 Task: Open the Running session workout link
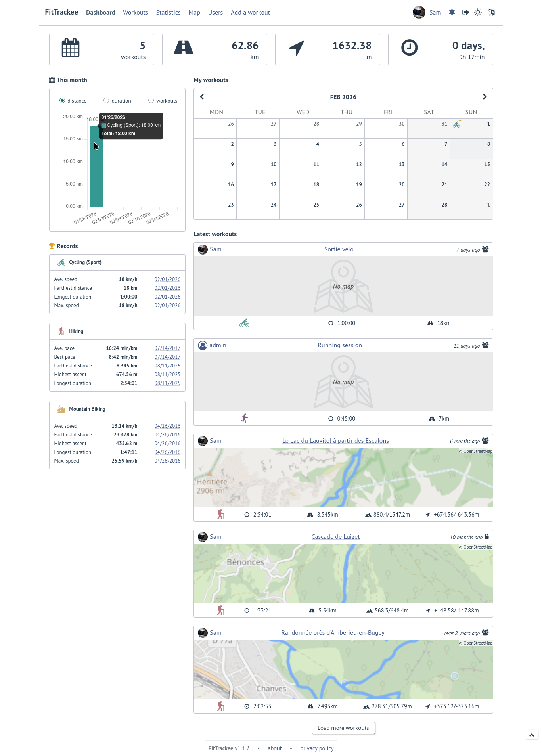click(x=340, y=345)
